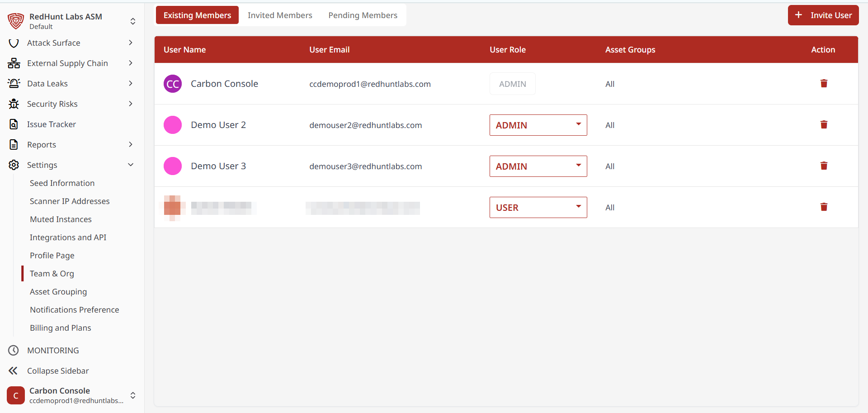This screenshot has width=868, height=413.
Task: Switch to the Pending Members tab
Action: pos(363,15)
